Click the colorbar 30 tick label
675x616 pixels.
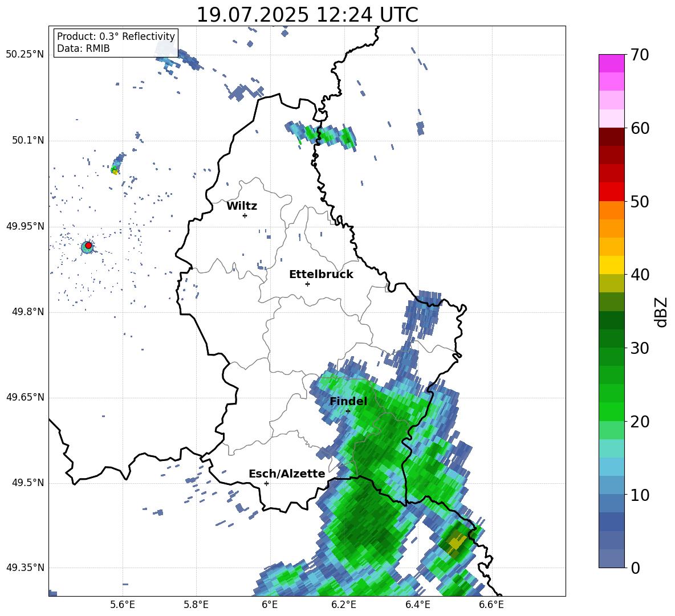[x=640, y=348]
